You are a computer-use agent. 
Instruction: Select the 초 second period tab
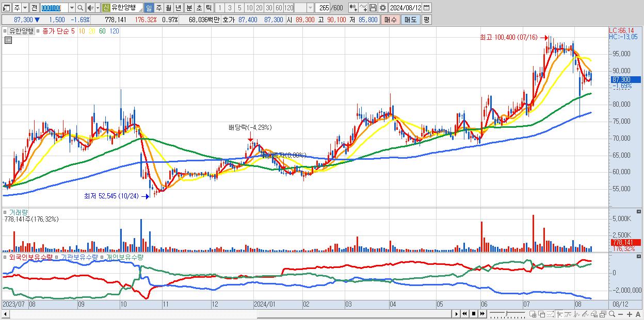(x=199, y=8)
